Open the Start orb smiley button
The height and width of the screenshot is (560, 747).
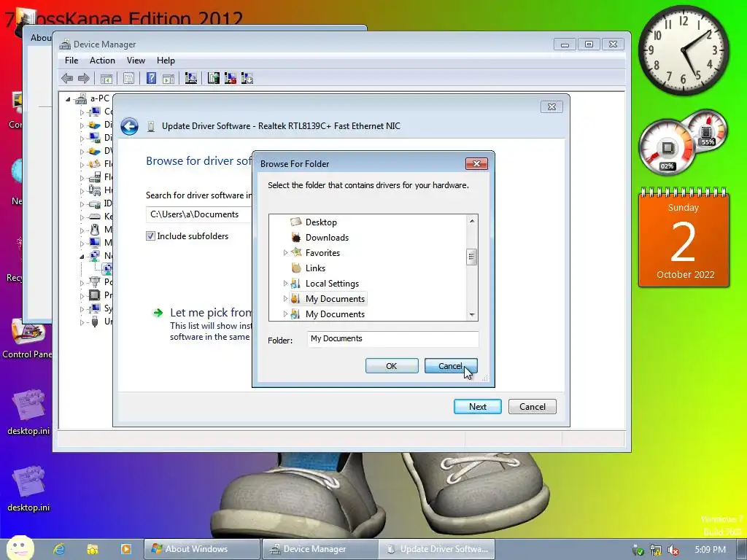[x=20, y=548]
